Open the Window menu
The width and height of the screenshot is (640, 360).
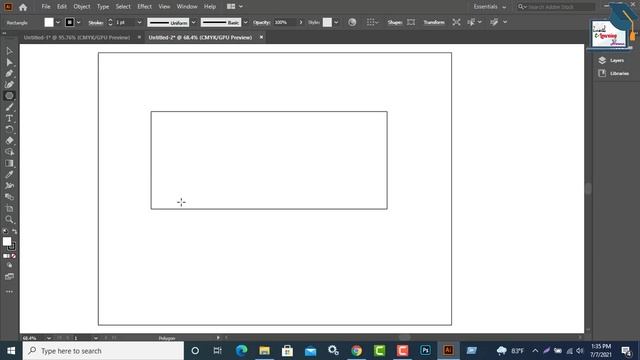tap(187, 7)
